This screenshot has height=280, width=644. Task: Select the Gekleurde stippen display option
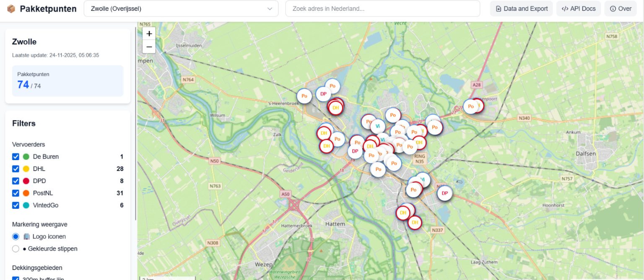click(16, 249)
